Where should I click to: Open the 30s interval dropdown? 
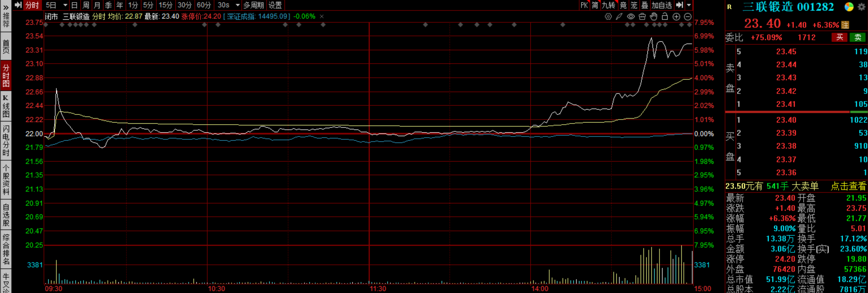(x=238, y=5)
